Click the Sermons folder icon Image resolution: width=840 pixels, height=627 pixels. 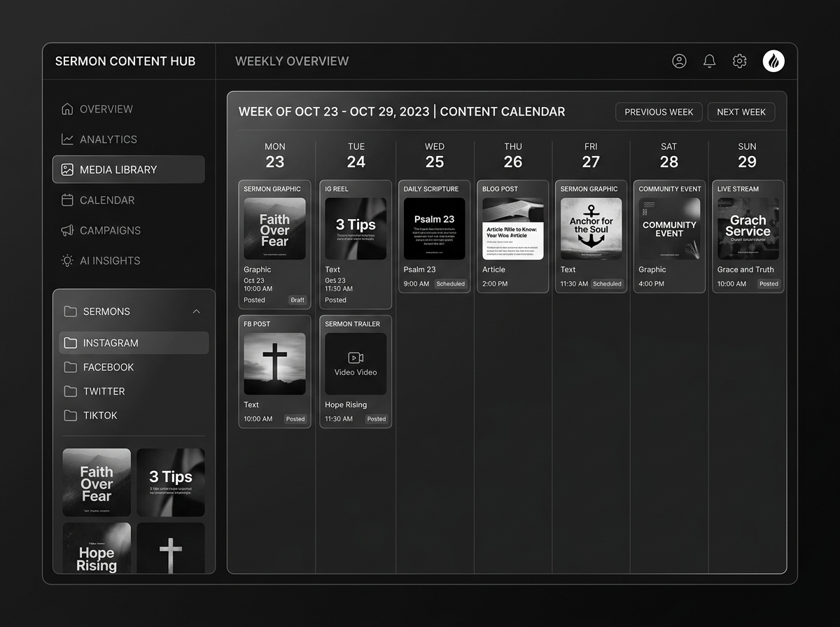[x=70, y=311]
